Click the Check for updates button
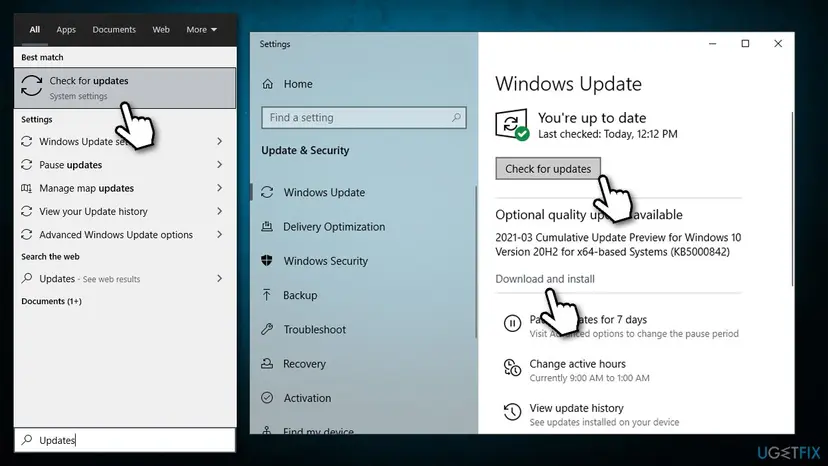Viewport: 828px width, 466px height. (x=548, y=169)
